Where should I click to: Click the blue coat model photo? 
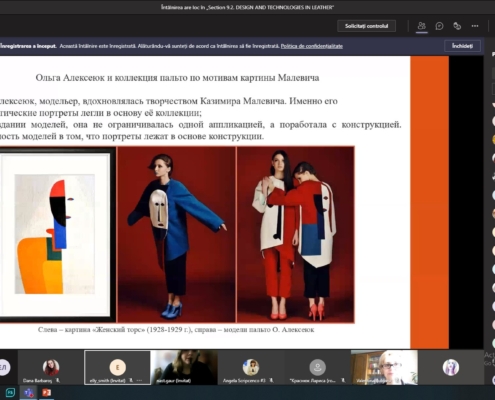(x=176, y=234)
